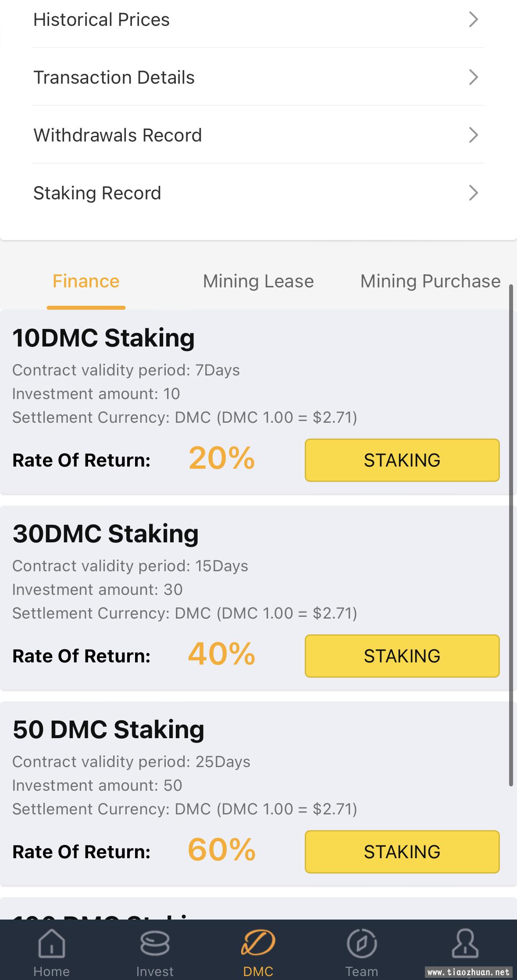Switch to the Mining Lease tab
The image size is (517, 980).
(x=258, y=281)
